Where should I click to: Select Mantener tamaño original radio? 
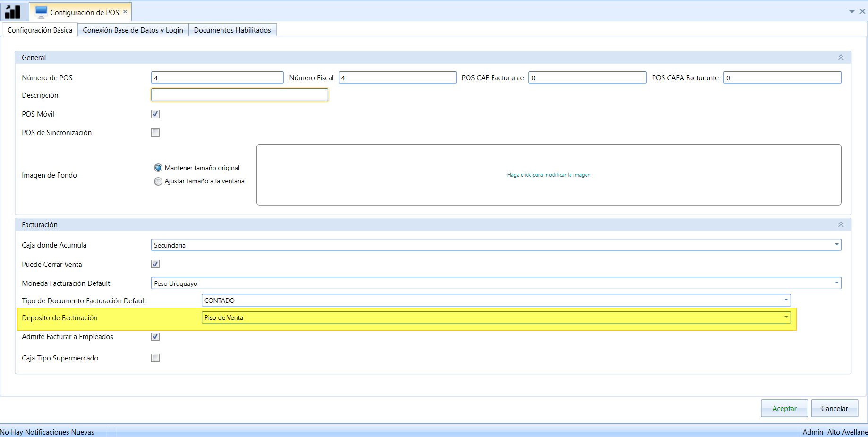158,168
